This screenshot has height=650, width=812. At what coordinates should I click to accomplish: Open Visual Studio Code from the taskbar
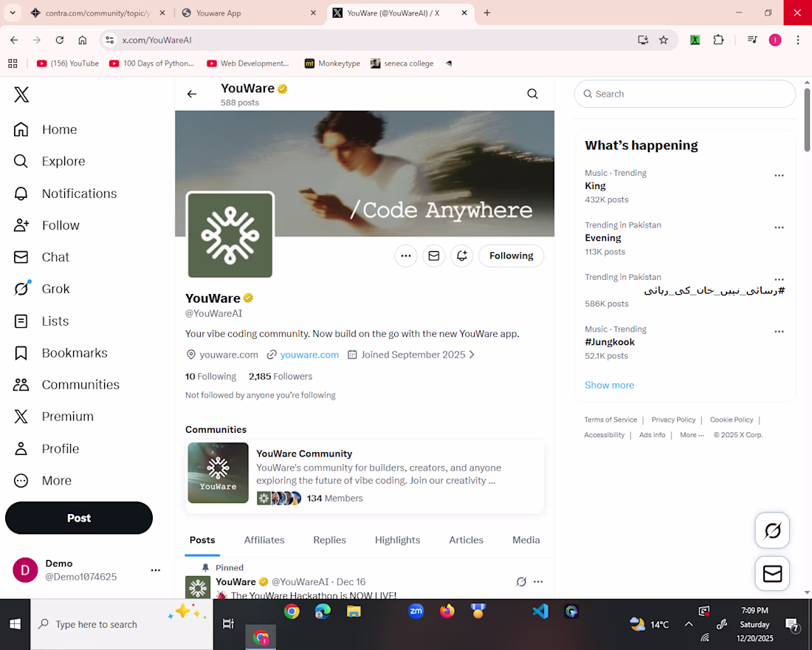pos(540,612)
